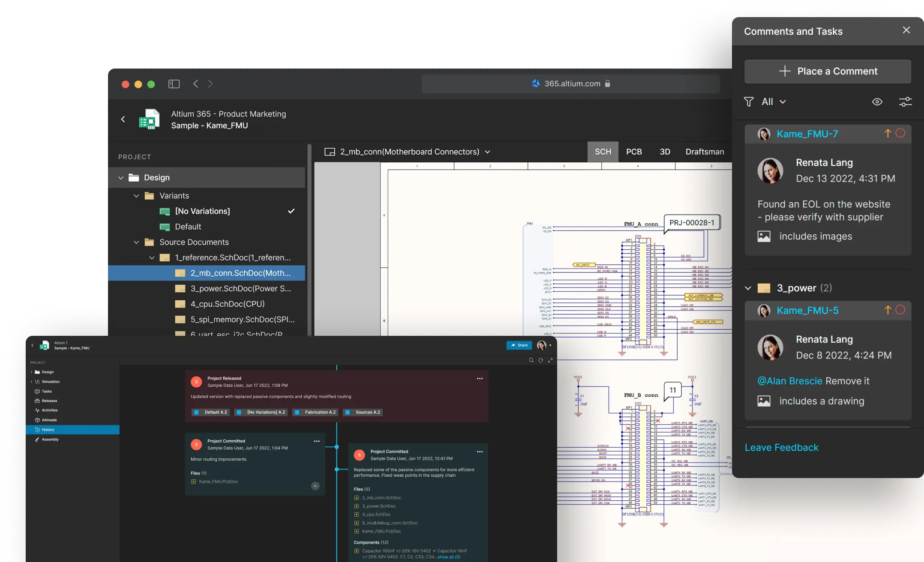924x562 pixels.
Task: Open 4_cpu.SchDoc in project tree
Action: (x=227, y=304)
